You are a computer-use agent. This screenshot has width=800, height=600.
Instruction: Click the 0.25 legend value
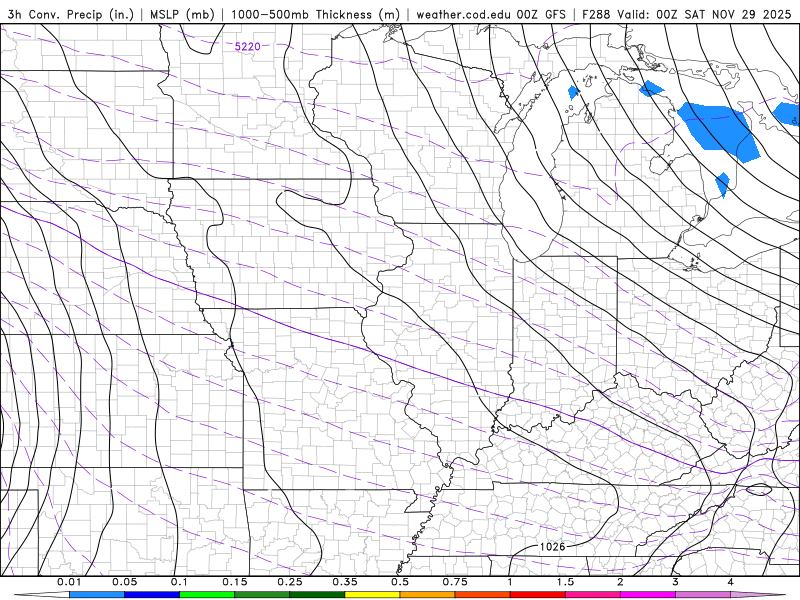click(290, 582)
